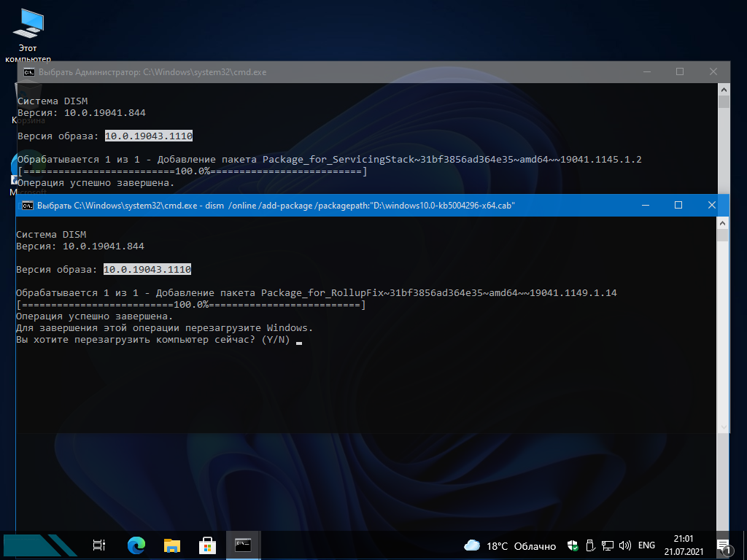The width and height of the screenshot is (747, 560).
Task: Click the front cmd window scrollbar down arrow
Action: [x=723, y=427]
